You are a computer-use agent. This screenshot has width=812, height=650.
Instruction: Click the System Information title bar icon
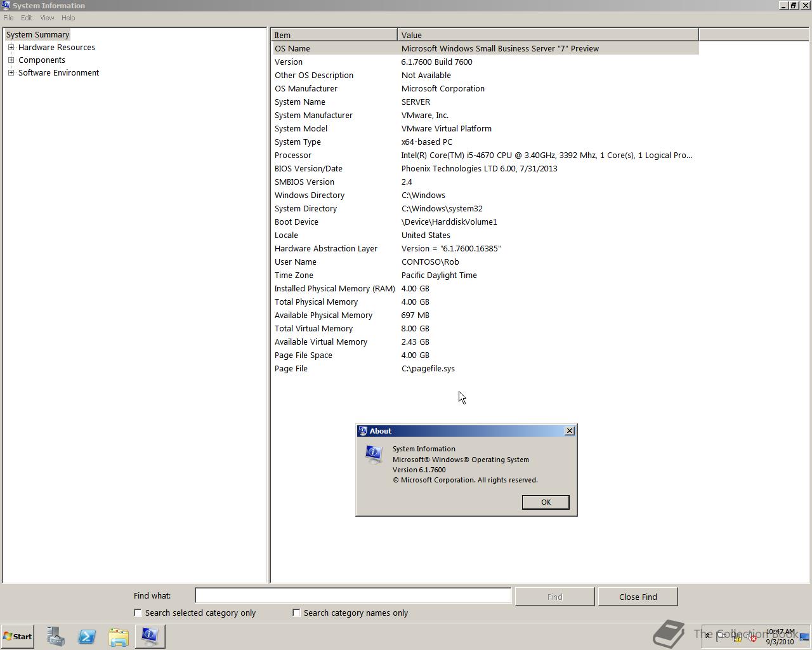[x=6, y=5]
